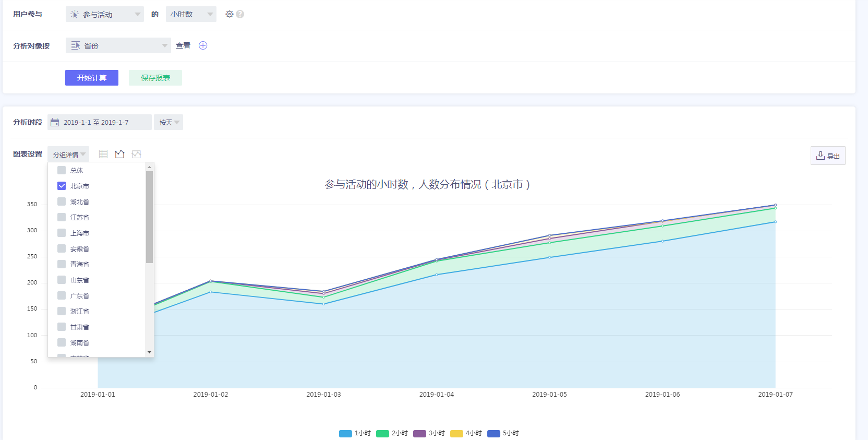This screenshot has height=440, width=868.
Task: Toggle the 1小时 legend color swatch
Action: click(x=345, y=433)
